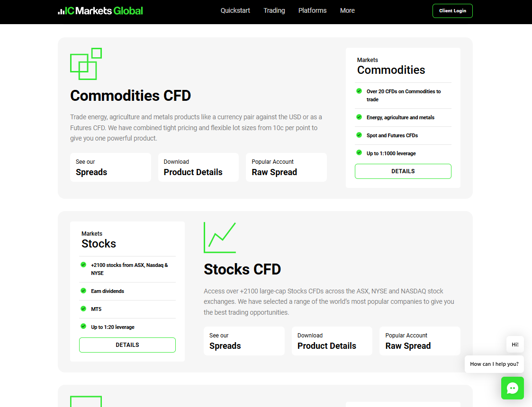The image size is (532, 407).
Task: Click DETAILS button in Commodities card
Action: click(x=403, y=171)
